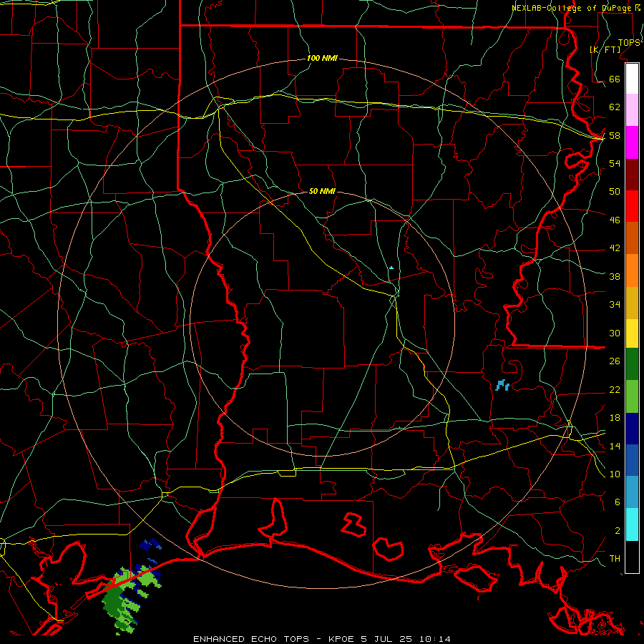Click the legend value "38"
644x644 pixels.
(x=615, y=276)
